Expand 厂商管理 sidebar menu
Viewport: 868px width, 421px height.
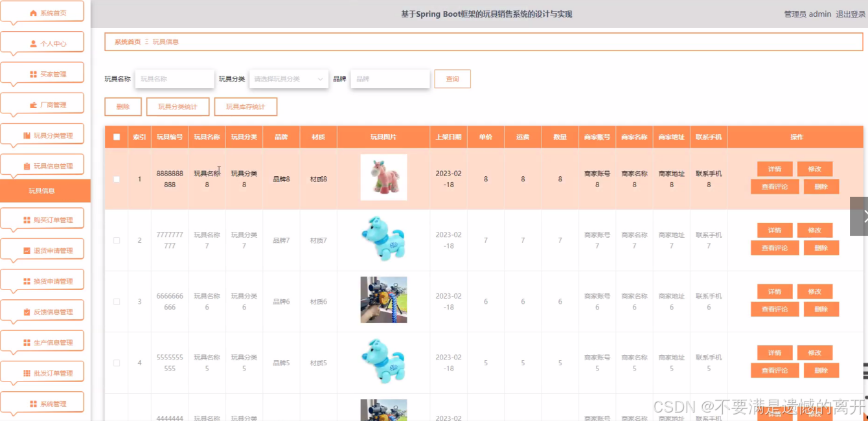[42, 105]
